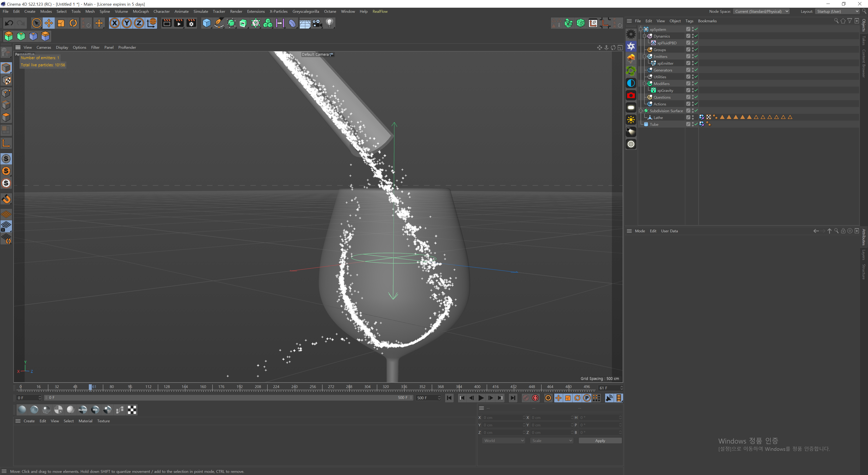Toggle xpGravity enable checkmark
Screen dimensions: 868x475
pyautogui.click(x=696, y=90)
